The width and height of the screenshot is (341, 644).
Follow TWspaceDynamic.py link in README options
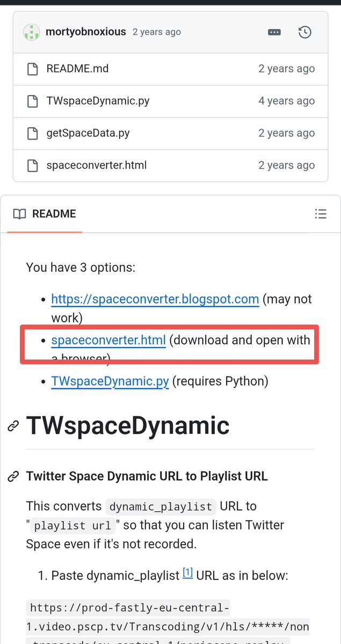(110, 381)
